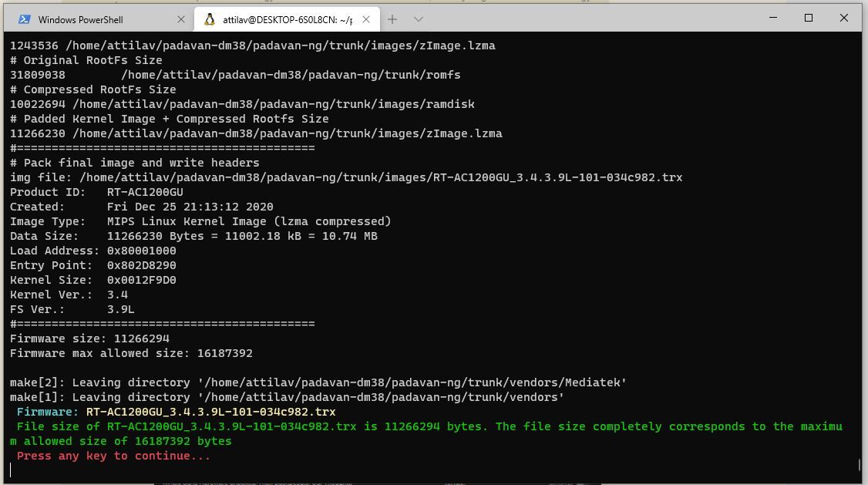Click the '11266230' zImage.lzma line
This screenshot has width=868, height=485.
(256, 133)
